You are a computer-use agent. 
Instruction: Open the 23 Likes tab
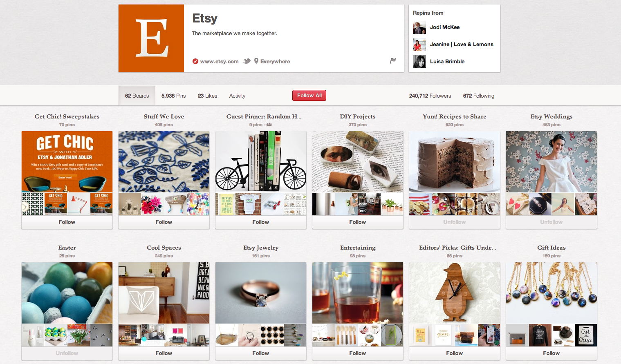pyautogui.click(x=207, y=96)
